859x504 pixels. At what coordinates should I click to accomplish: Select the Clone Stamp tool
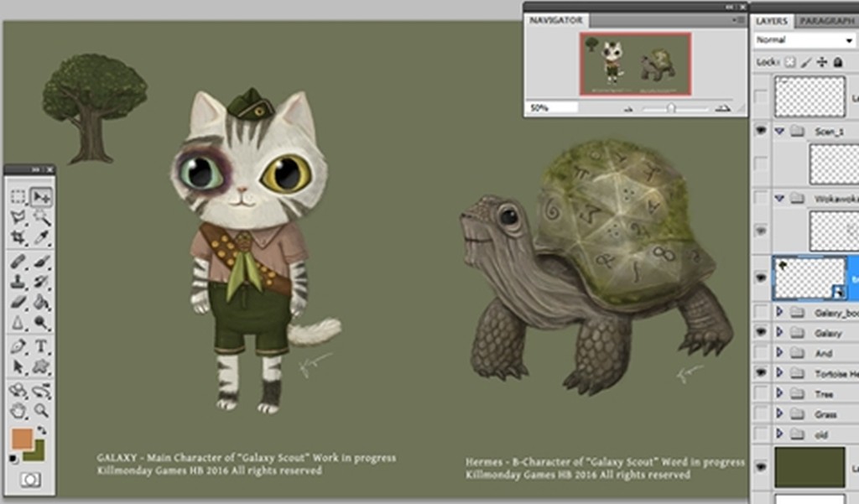18,282
